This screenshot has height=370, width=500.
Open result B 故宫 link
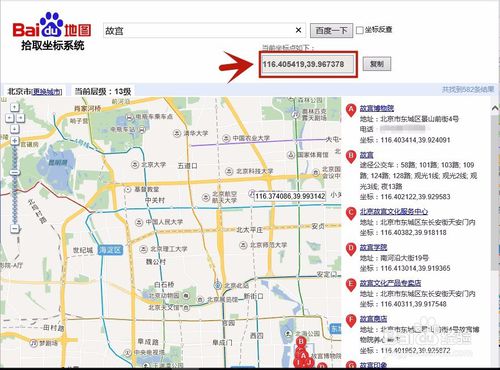click(x=367, y=155)
